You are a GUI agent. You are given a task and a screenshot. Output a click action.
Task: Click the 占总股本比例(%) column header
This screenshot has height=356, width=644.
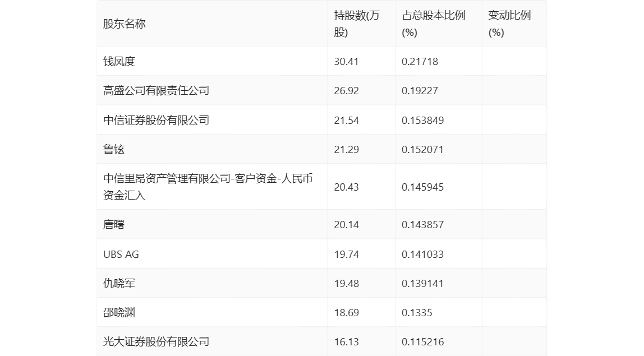433,24
